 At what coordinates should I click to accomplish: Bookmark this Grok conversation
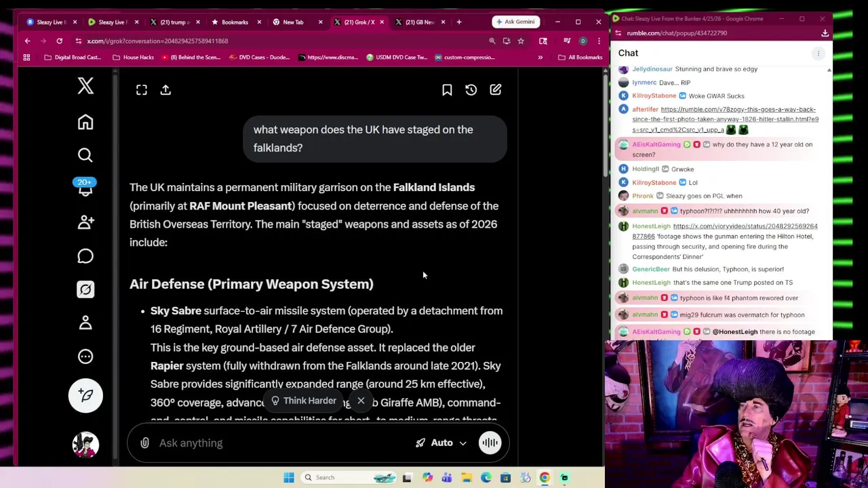[447, 90]
